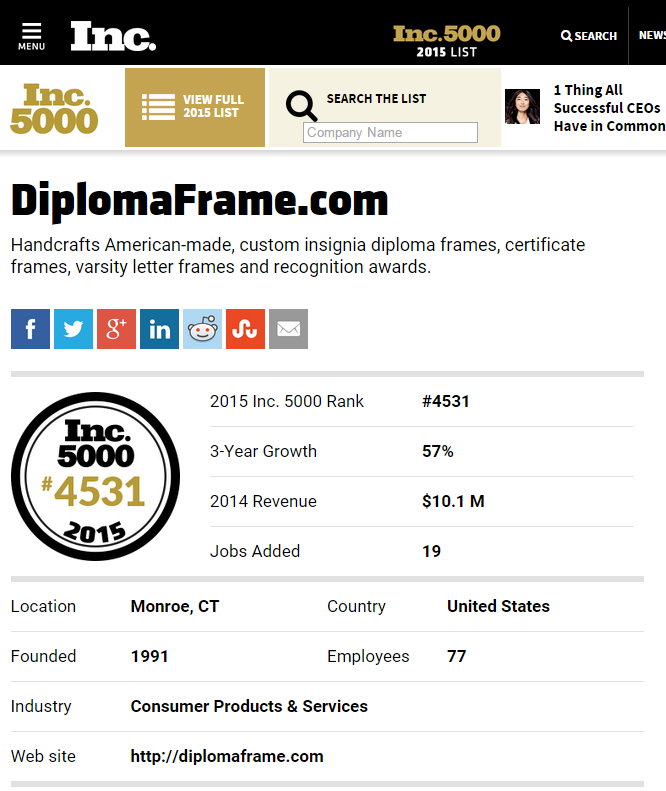Share page on StumbleUpon
The height and width of the screenshot is (791, 666).
(x=245, y=329)
